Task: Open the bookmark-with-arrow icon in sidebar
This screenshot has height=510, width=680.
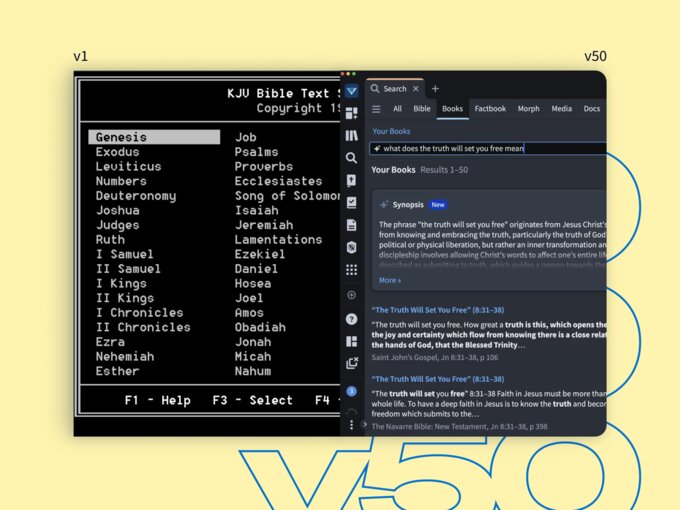Action: point(352,180)
